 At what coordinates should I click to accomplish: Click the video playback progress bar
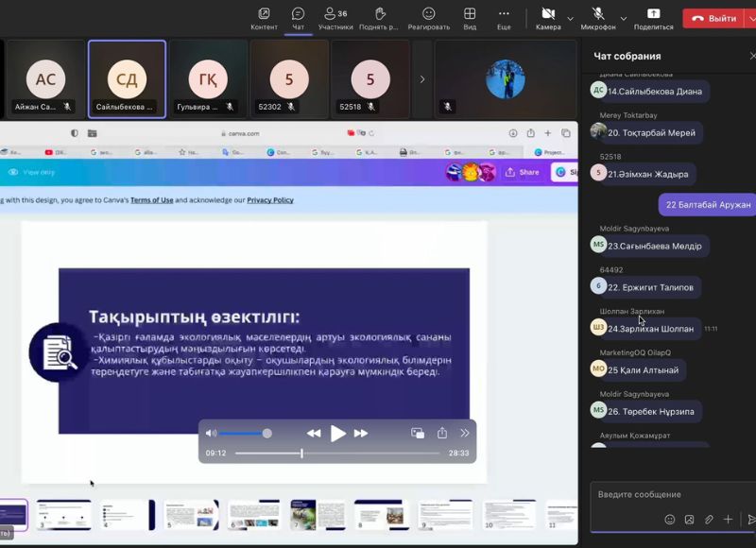coord(340,454)
